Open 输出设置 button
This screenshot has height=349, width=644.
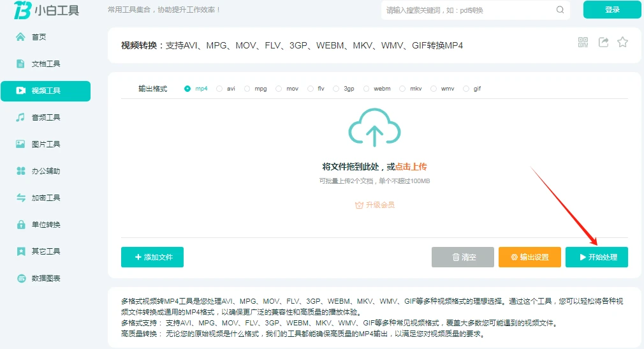tap(530, 257)
